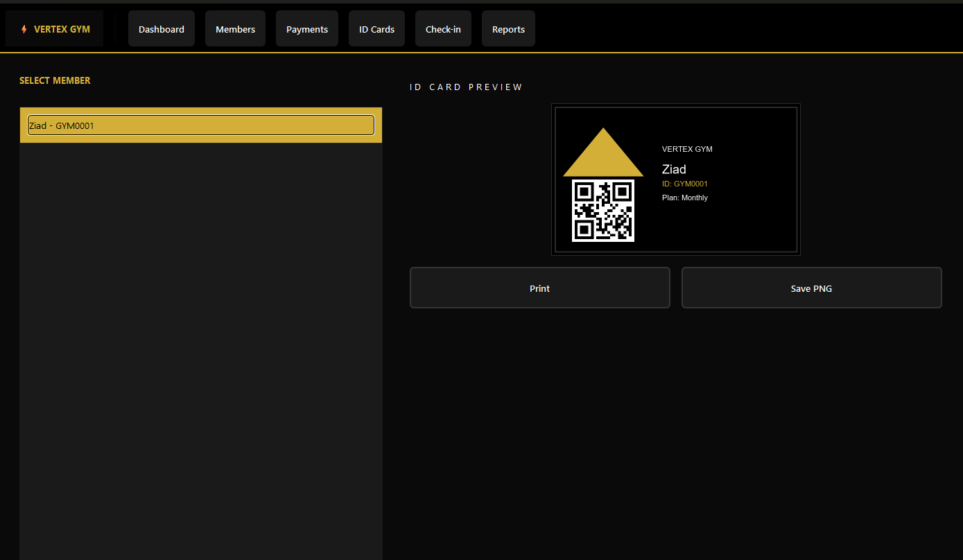Select member Ziad - GYM0001 in list

[x=201, y=125]
